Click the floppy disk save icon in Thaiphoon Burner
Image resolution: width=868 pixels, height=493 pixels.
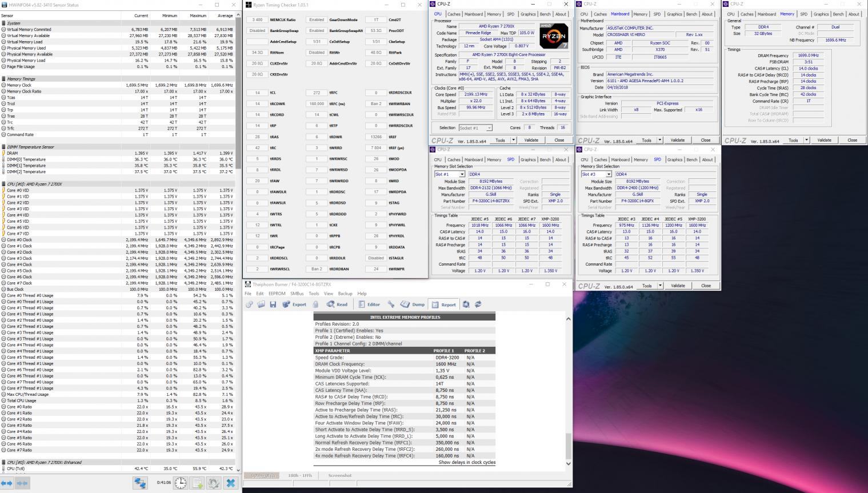pos(273,304)
